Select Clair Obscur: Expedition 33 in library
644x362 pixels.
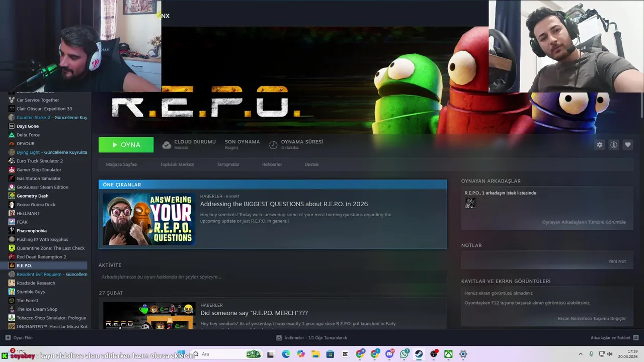[44, 109]
